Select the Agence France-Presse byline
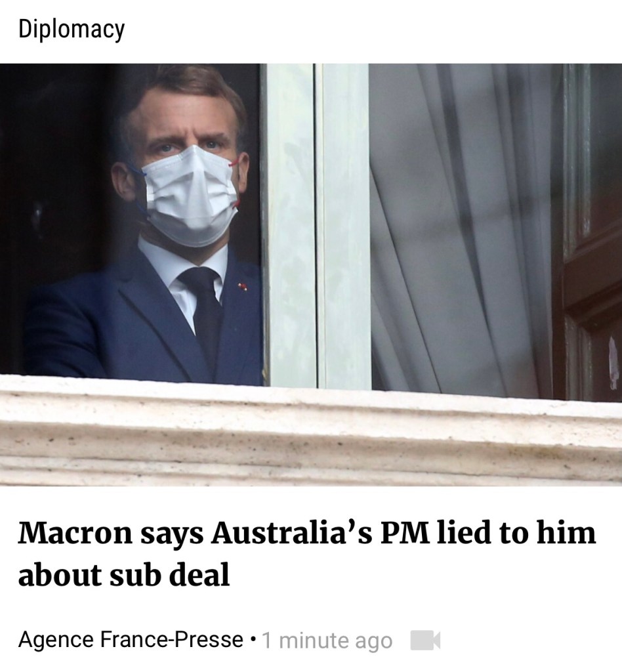 click(131, 640)
